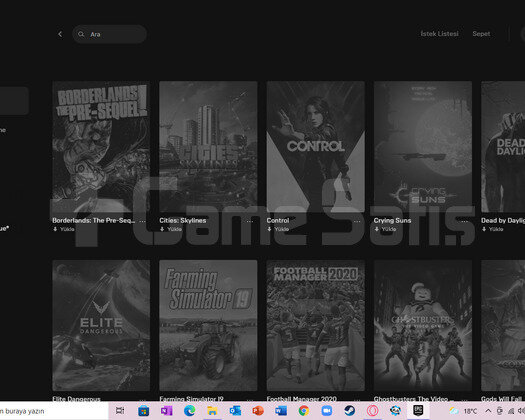Viewport: 525px width, 420px height.
Task: Open the Sepet cart link
Action: click(481, 34)
